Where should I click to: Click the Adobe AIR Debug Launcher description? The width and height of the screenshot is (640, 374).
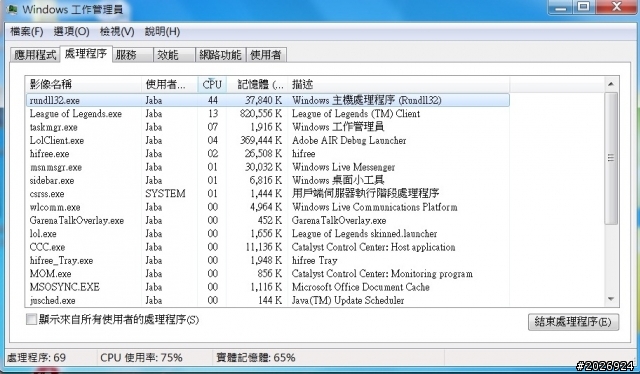pyautogui.click(x=349, y=140)
